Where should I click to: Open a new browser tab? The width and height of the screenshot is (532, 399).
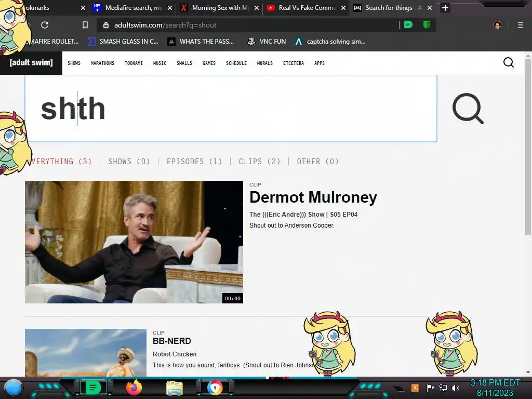[x=445, y=8]
